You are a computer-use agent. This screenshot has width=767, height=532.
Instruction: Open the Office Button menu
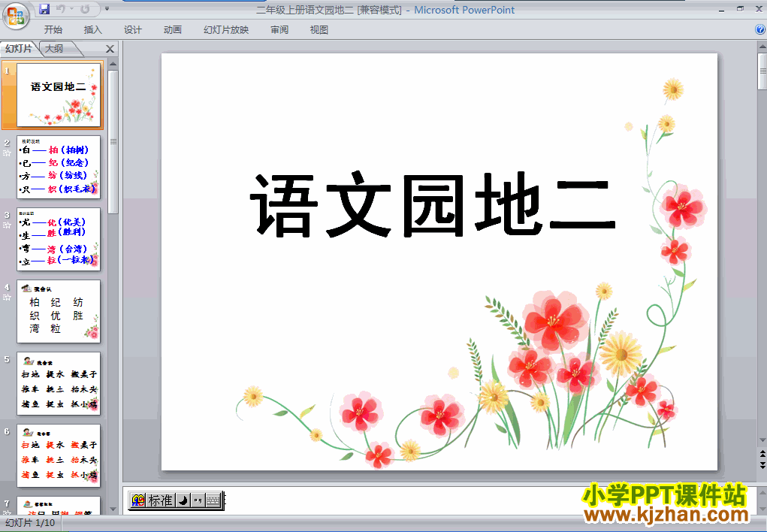(x=16, y=16)
